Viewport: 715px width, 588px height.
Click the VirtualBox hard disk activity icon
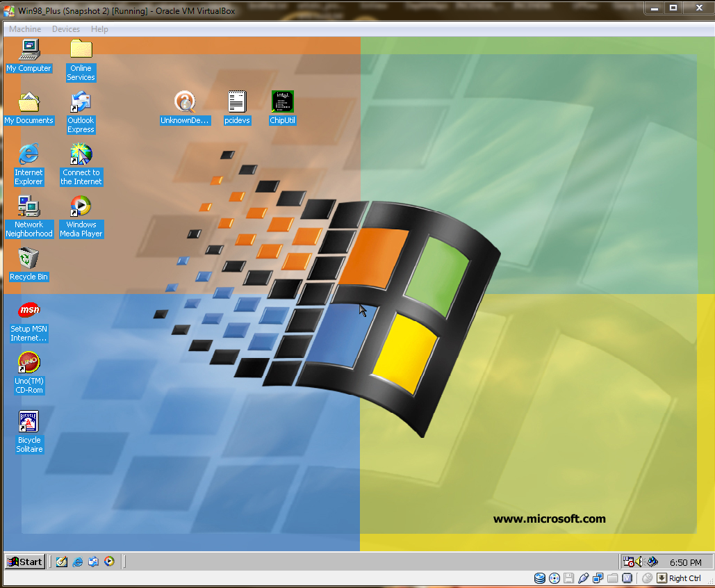(x=539, y=578)
